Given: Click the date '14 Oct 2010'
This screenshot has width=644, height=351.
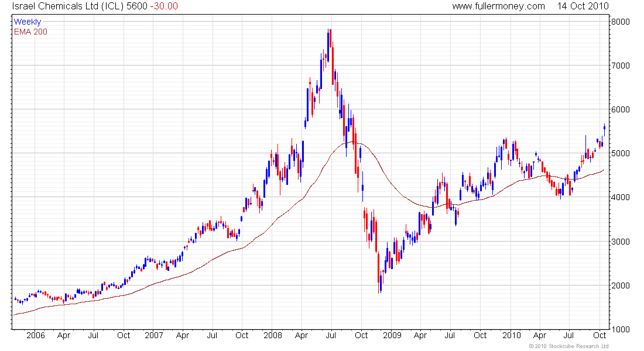Looking at the screenshot, I should (583, 6).
